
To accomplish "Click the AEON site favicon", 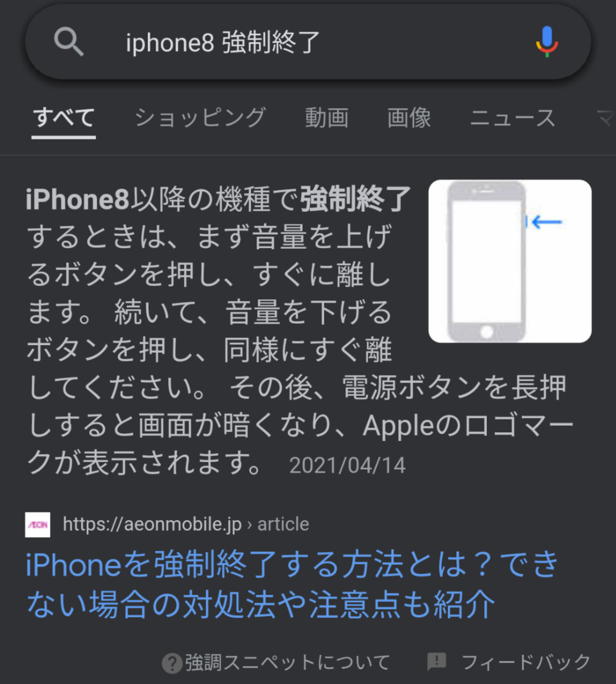I will (x=37, y=525).
